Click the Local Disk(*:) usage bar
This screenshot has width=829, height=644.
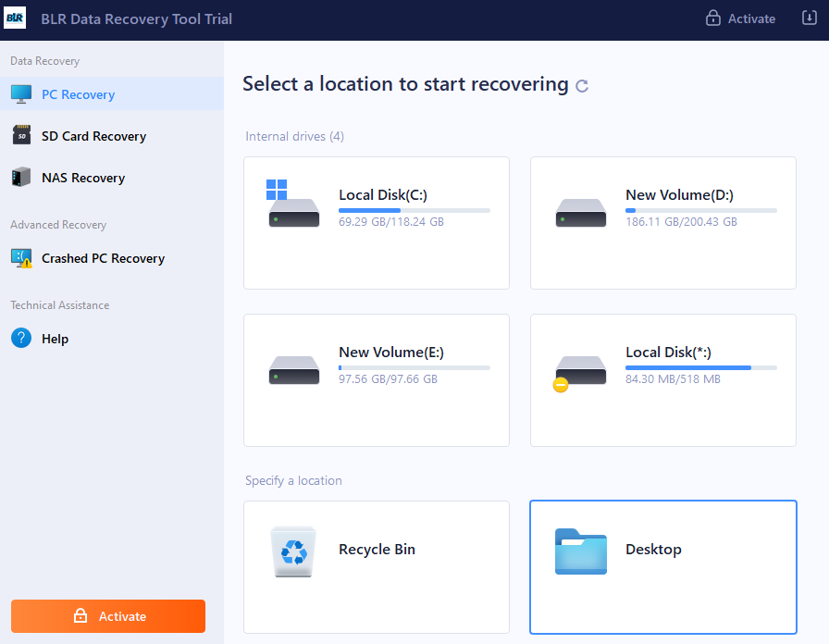point(701,367)
